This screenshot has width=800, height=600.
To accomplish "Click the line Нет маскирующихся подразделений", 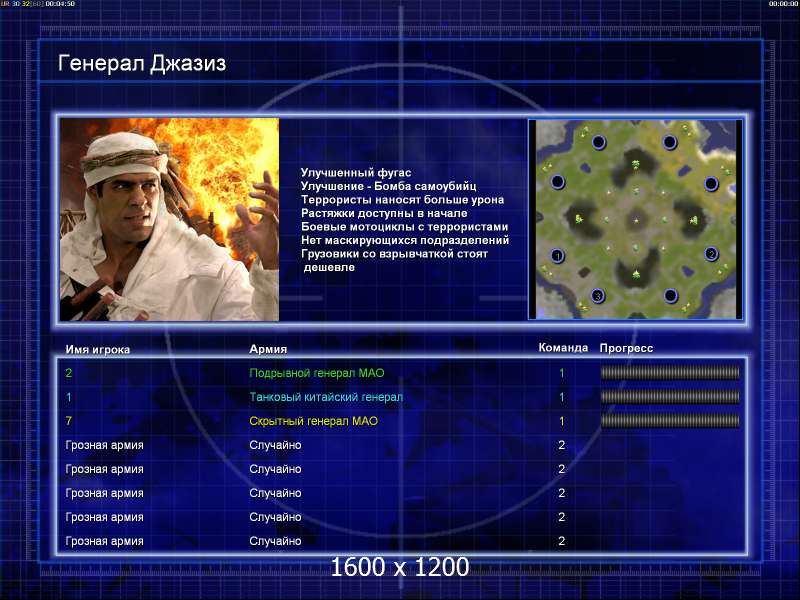I will pos(405,240).
